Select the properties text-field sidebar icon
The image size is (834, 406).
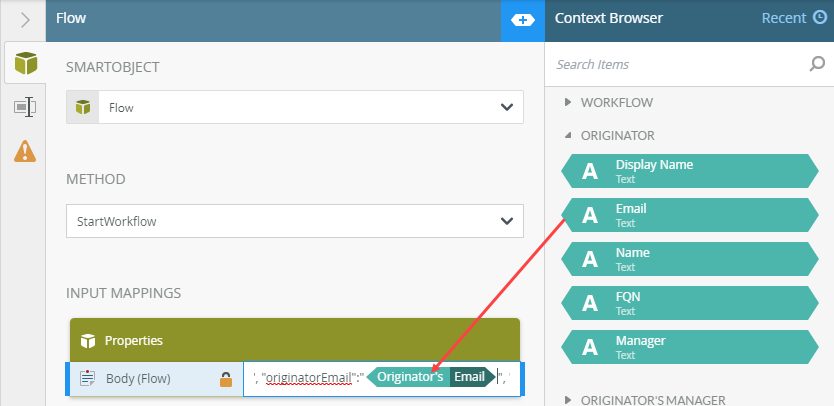pos(24,107)
